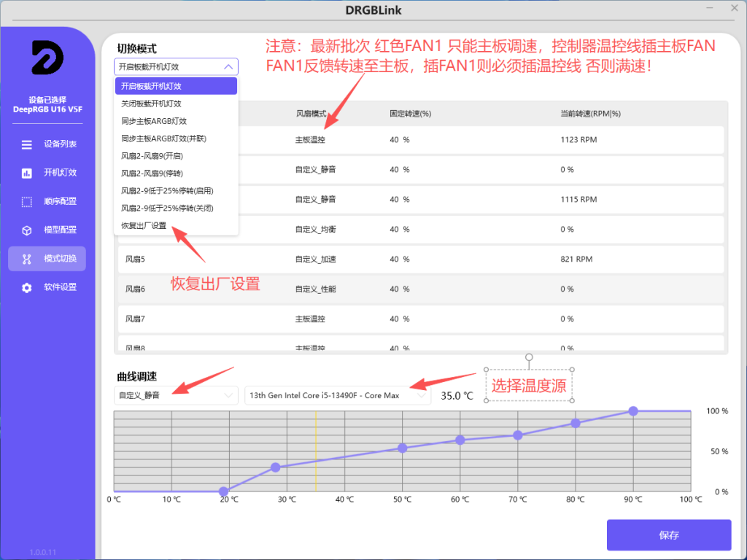Open the temperature source Core Max dropdown
Image resolution: width=747 pixels, height=560 pixels.
pos(338,395)
